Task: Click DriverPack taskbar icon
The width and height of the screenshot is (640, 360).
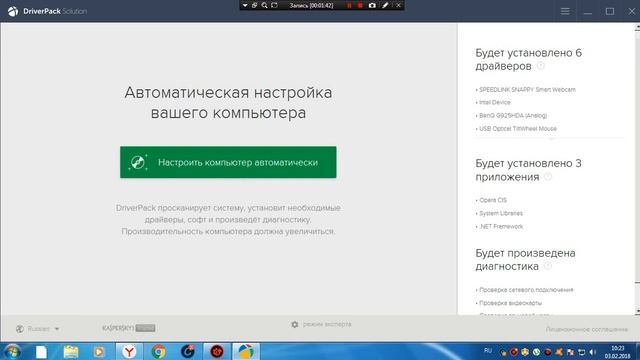Action: click(x=246, y=351)
